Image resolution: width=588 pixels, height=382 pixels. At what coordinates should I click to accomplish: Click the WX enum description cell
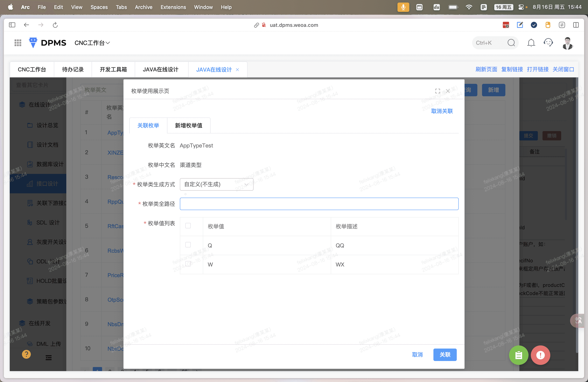click(x=395, y=265)
